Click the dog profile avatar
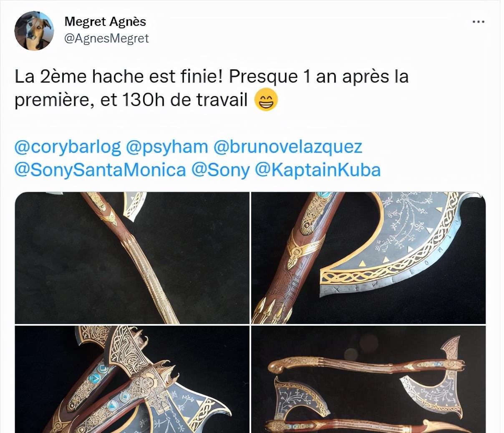This screenshot has height=433, width=504. point(34,31)
